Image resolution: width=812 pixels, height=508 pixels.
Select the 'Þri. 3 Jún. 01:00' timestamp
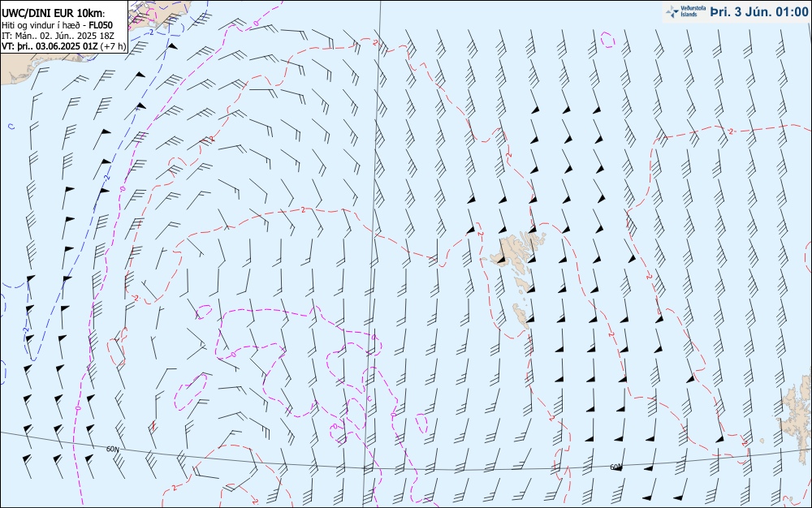(x=758, y=12)
